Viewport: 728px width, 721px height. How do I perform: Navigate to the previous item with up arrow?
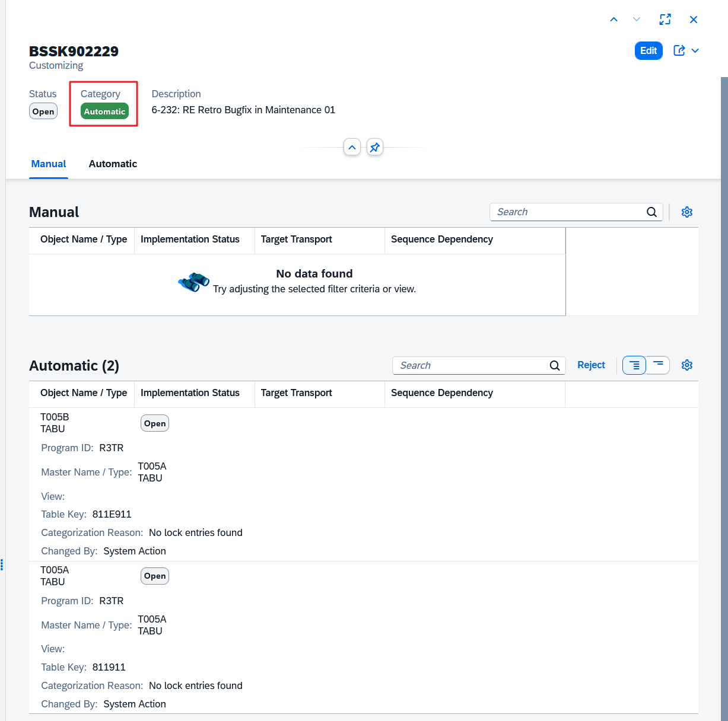pos(613,20)
